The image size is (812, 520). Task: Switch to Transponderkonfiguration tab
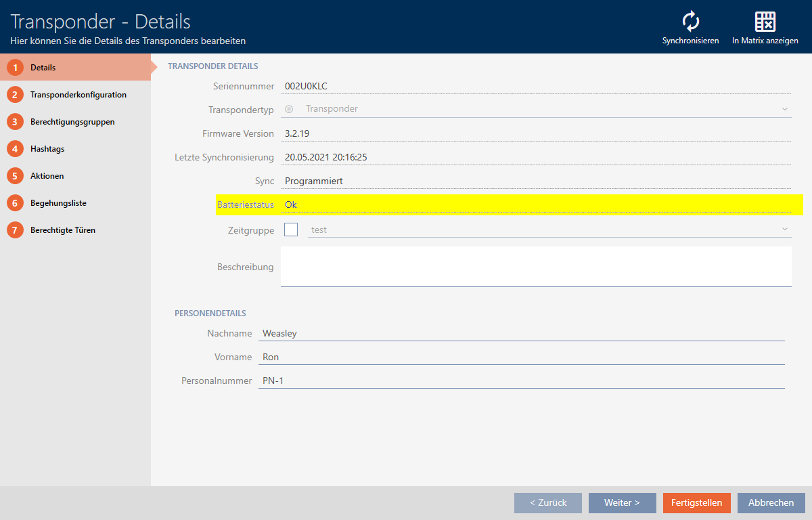point(78,95)
